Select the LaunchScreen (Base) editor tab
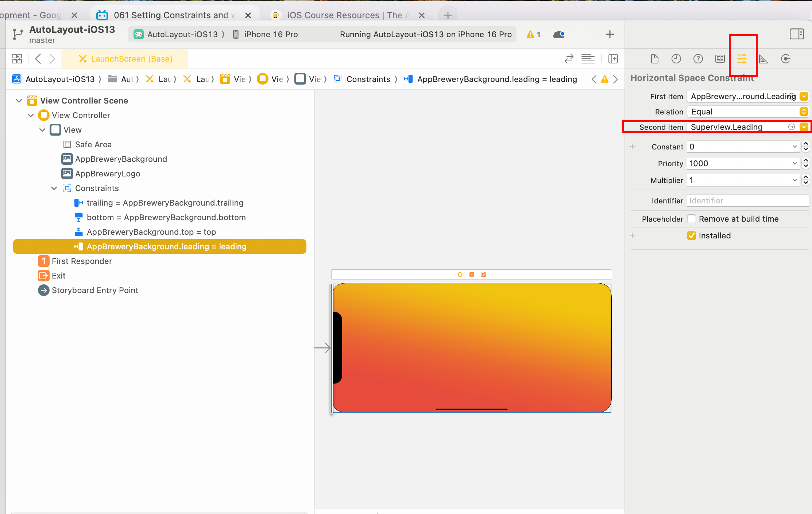812x514 pixels. 125,59
